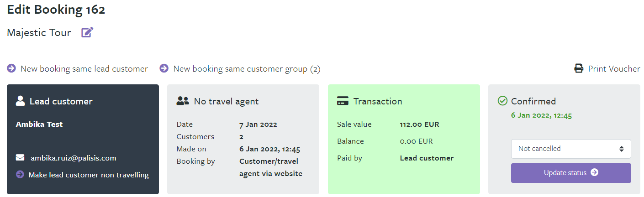The width and height of the screenshot is (644, 197).
Task: Click Make lead customer non travelling link
Action: click(x=89, y=175)
